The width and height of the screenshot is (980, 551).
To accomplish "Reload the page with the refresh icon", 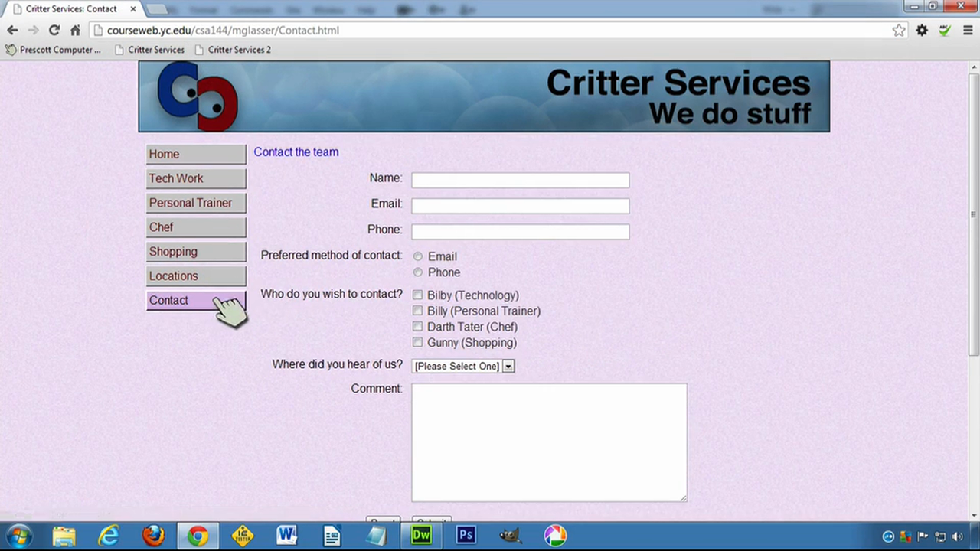I will tap(54, 31).
